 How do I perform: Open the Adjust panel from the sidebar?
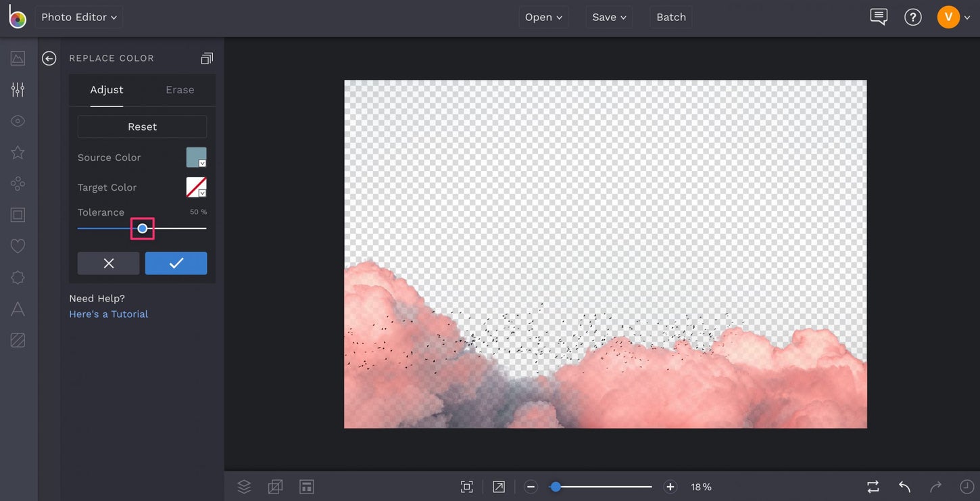(x=18, y=89)
